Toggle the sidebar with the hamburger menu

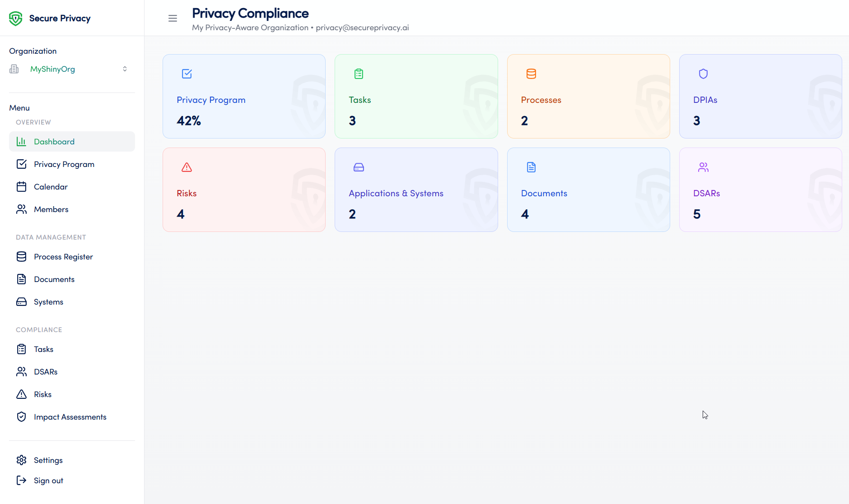pyautogui.click(x=173, y=18)
